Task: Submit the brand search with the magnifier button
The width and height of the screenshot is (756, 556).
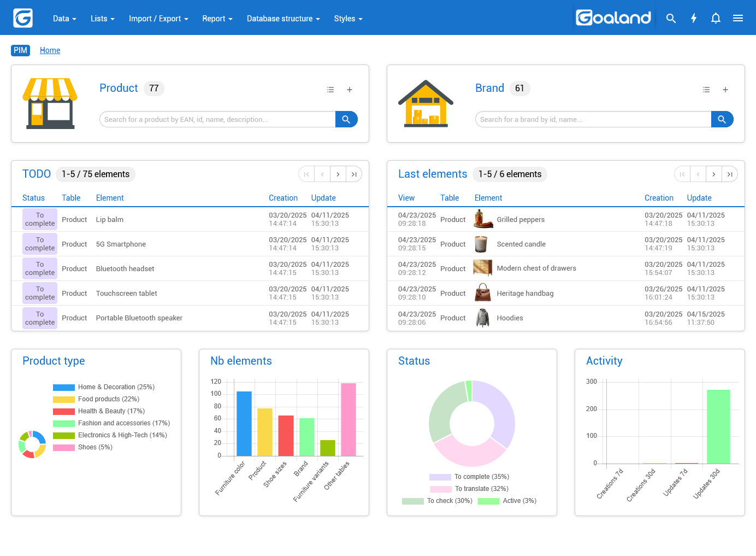Action: coord(722,119)
